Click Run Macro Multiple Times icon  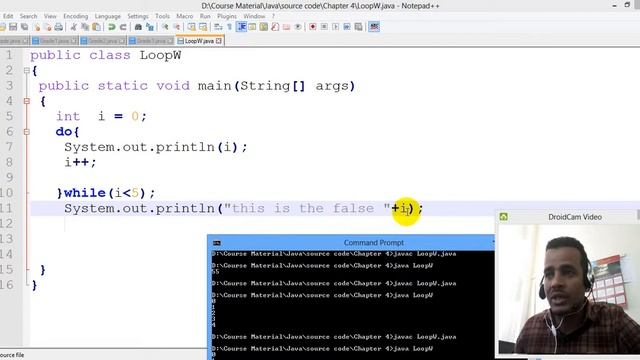click(347, 27)
